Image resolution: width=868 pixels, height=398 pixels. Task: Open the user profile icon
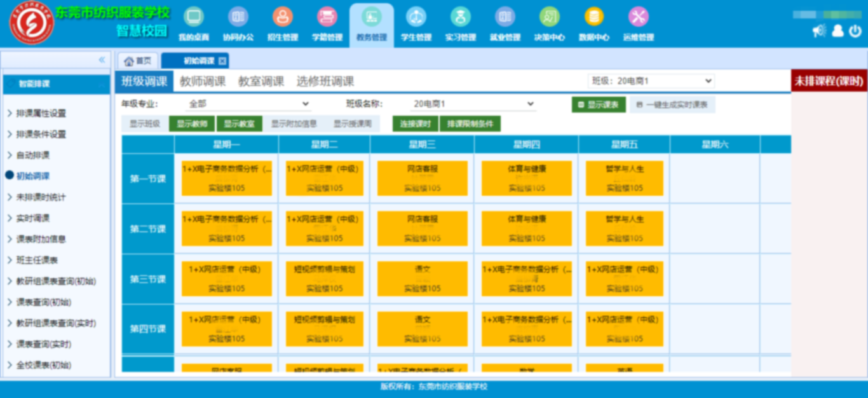coord(837,31)
